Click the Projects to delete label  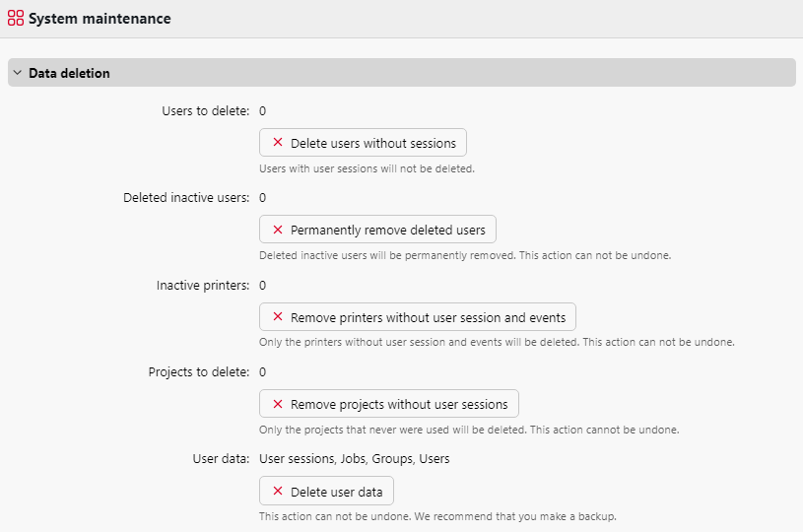[199, 371]
